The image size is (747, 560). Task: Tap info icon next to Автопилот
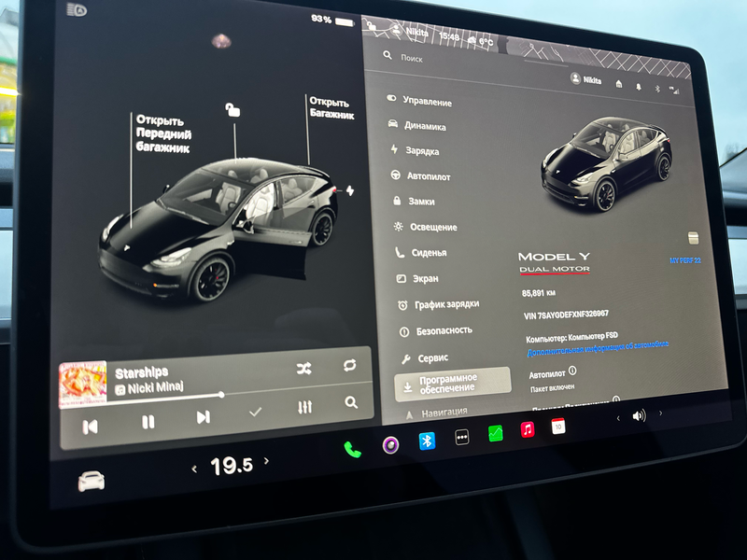click(x=572, y=370)
